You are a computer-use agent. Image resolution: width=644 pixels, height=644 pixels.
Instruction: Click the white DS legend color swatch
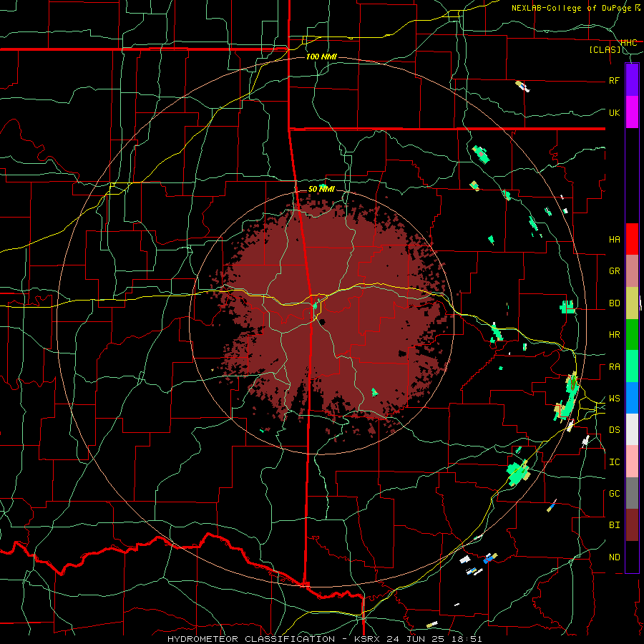(632, 429)
